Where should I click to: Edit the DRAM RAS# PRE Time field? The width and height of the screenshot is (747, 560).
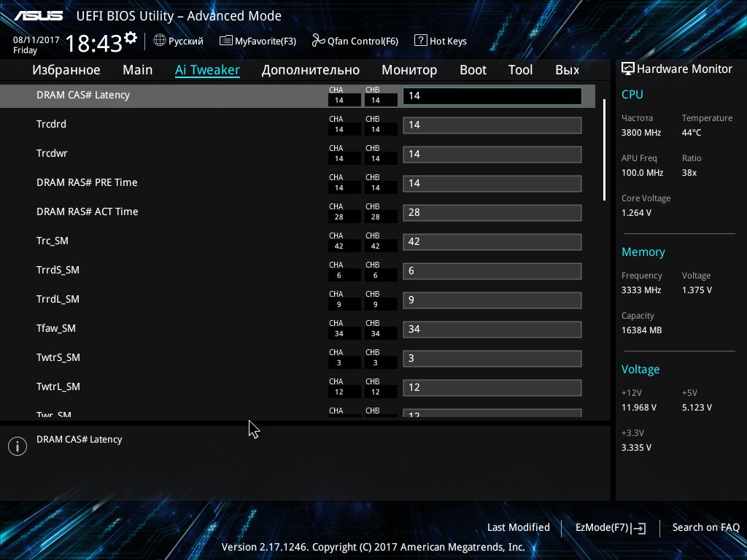[x=492, y=183]
